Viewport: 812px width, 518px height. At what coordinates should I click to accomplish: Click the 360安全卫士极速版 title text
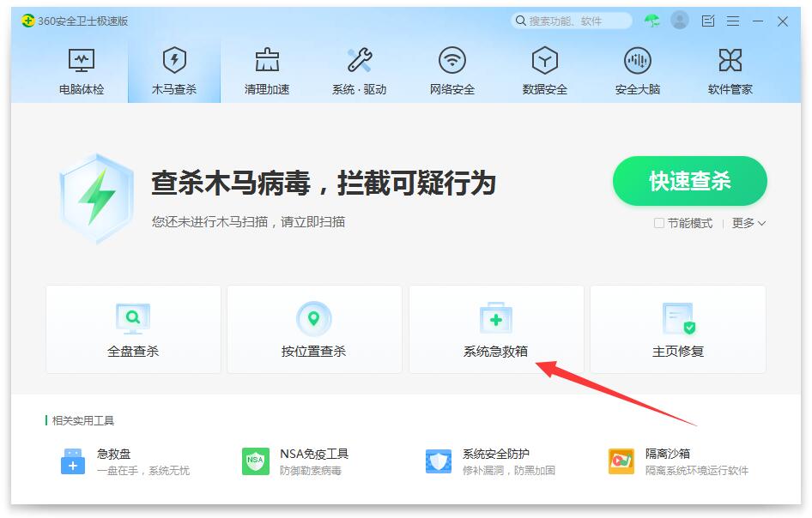click(82, 21)
